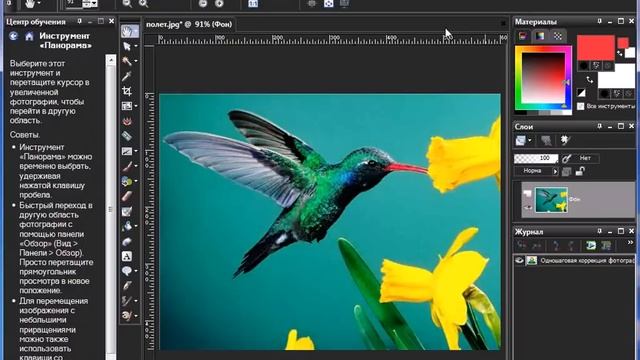Click the zoom in magnifier in the top toolbar
Viewport: 640px width, 360px height.
coord(143,4)
